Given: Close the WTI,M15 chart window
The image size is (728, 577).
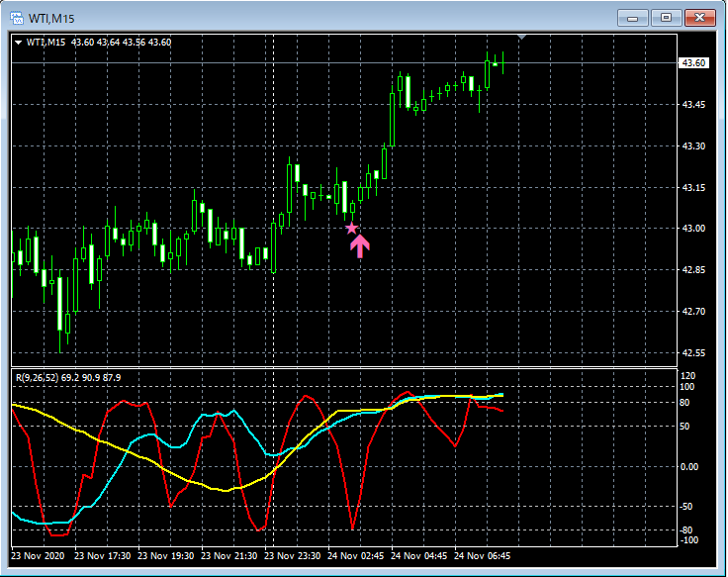Looking at the screenshot, I should coord(699,17).
